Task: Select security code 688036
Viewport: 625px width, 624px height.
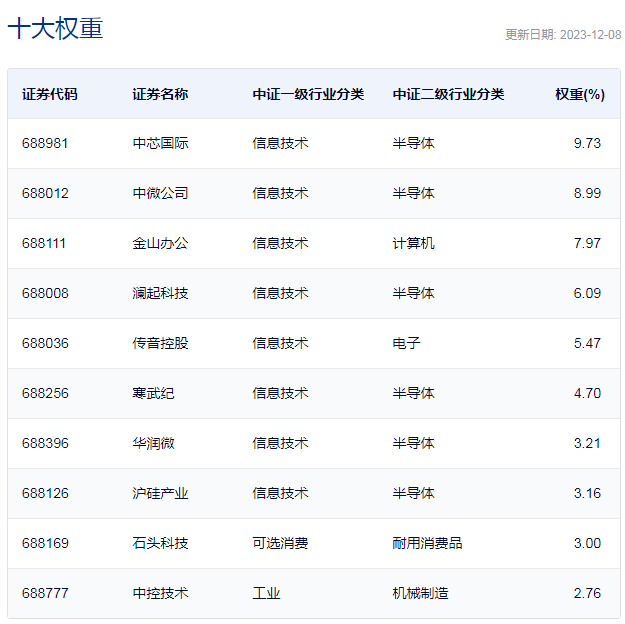Action: click(x=45, y=343)
